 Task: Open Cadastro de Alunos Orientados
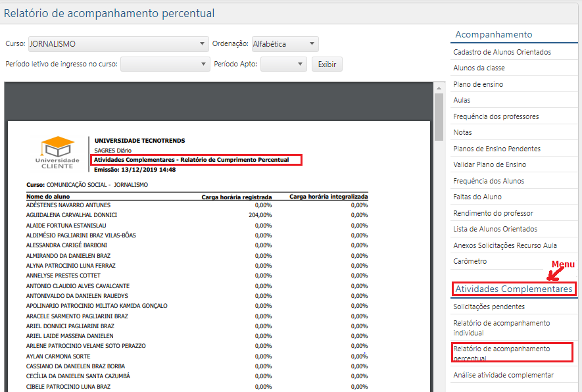[x=500, y=51]
